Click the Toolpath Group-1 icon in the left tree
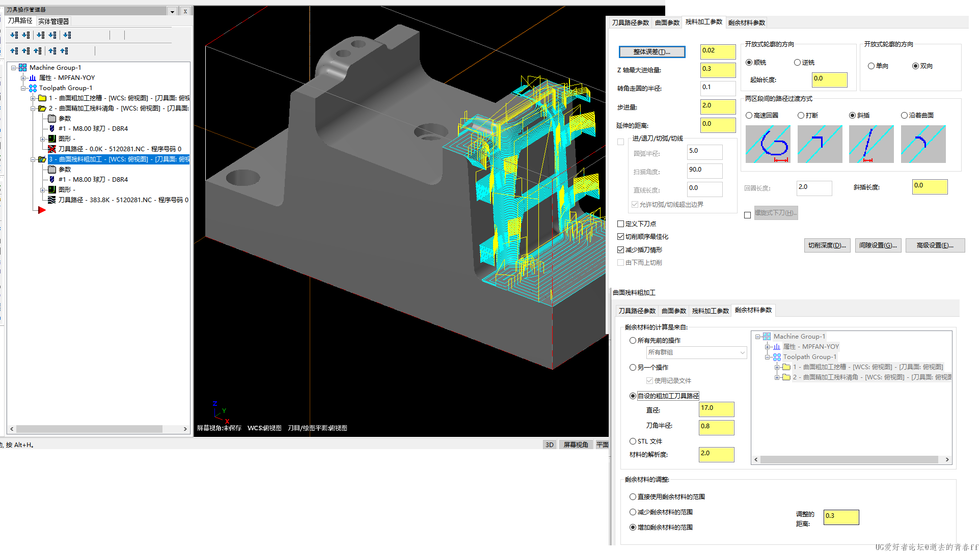 pyautogui.click(x=33, y=88)
